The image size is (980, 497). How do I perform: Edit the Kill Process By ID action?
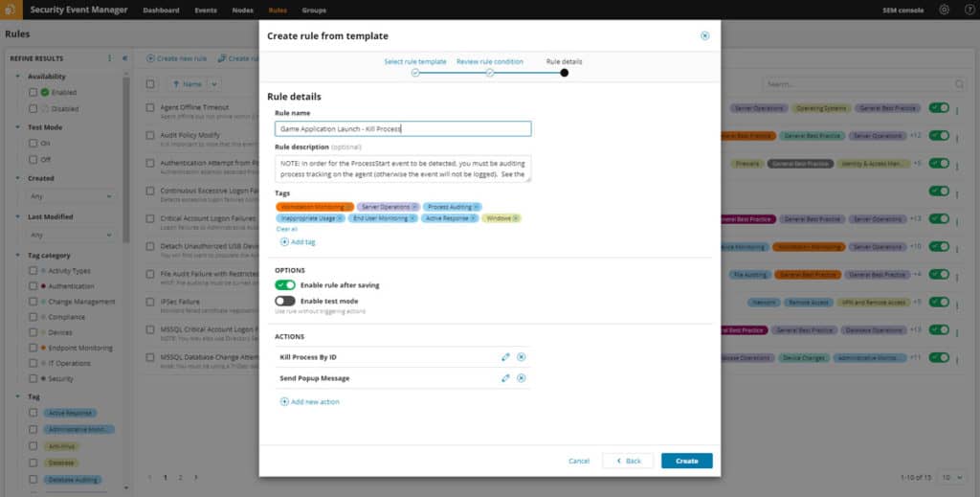505,357
